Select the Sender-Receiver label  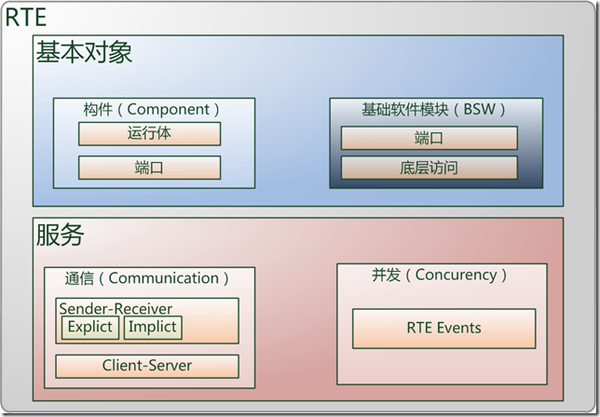(116, 308)
